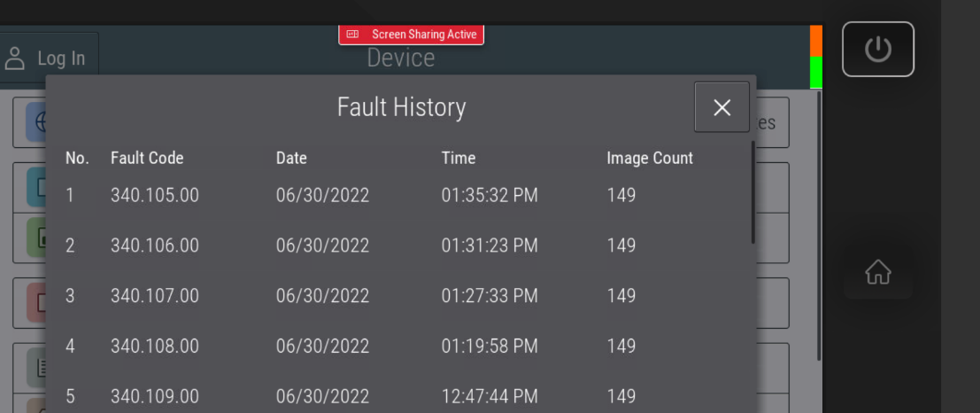Select fault code 340.109.00 entry

pos(155,396)
